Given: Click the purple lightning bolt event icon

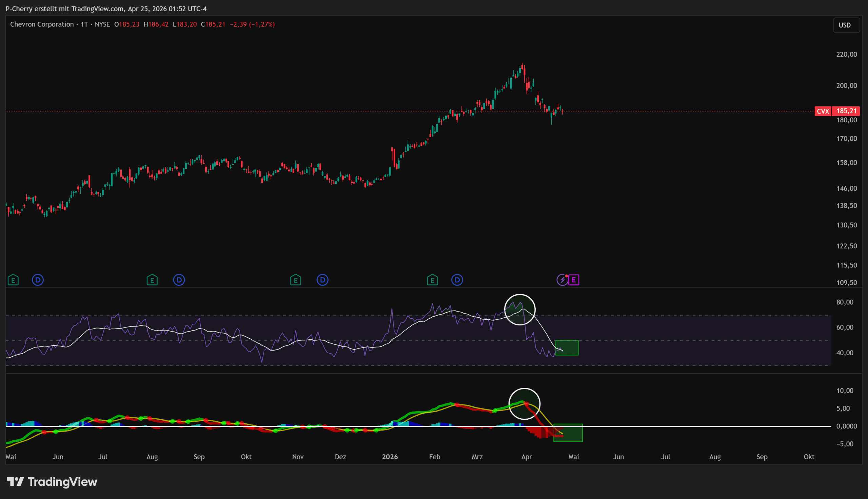Looking at the screenshot, I should coord(562,280).
